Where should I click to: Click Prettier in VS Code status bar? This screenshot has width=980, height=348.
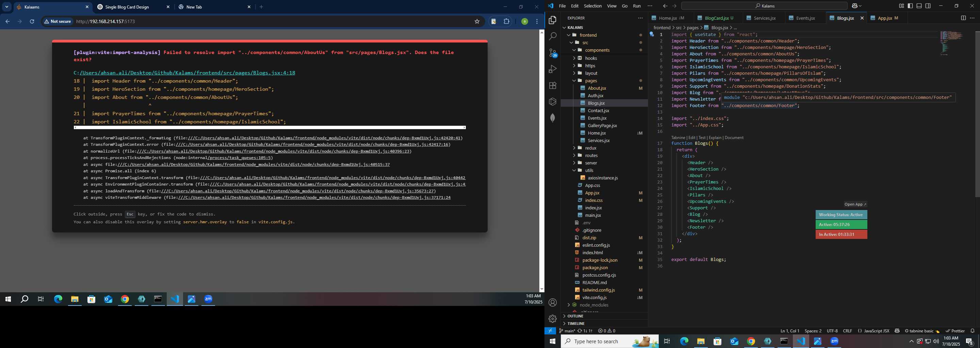coord(955,331)
